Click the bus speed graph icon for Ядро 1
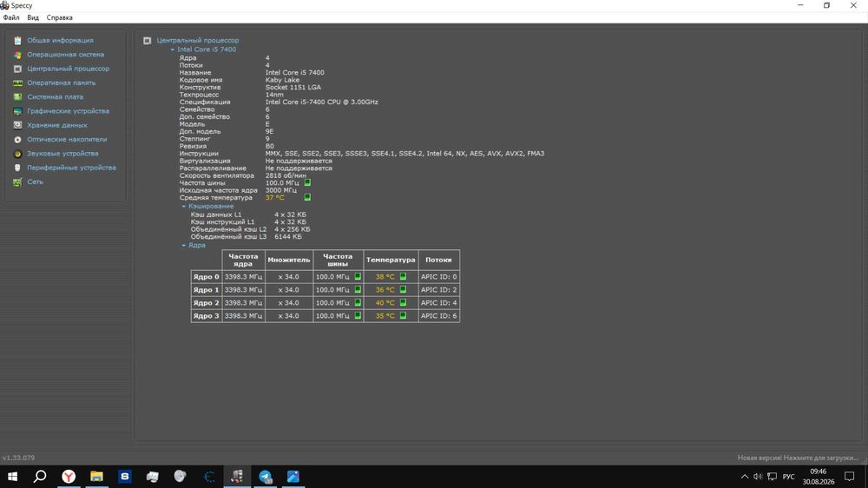Viewport: 868px width, 488px height. point(358,290)
